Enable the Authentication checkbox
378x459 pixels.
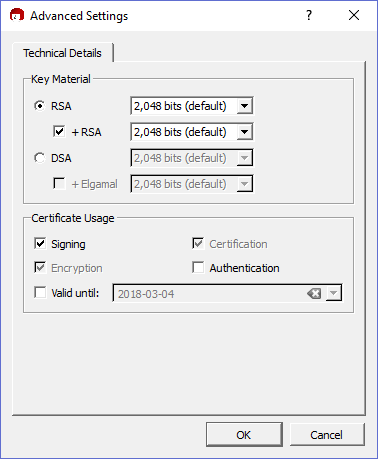[x=198, y=268]
